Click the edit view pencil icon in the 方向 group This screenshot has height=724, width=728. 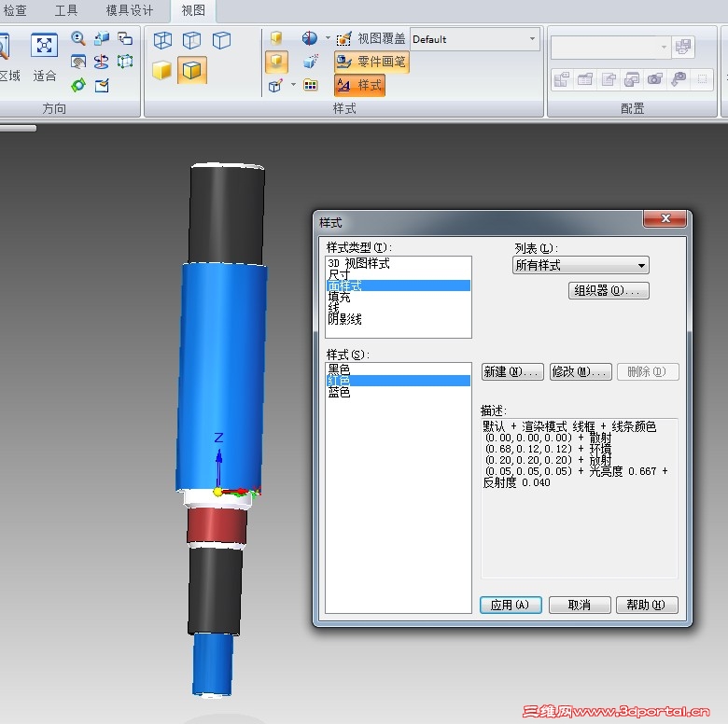point(102,85)
